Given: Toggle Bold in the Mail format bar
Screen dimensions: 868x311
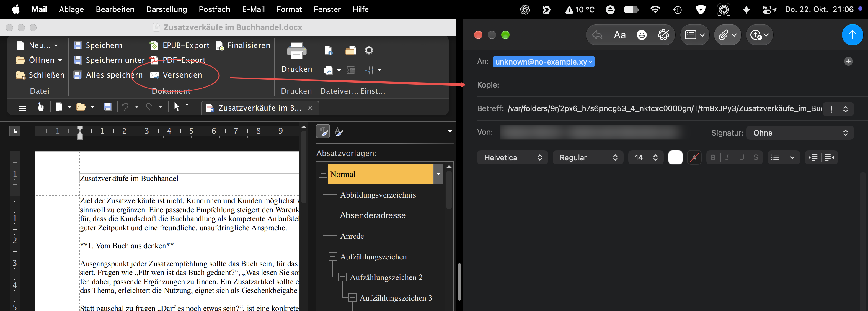Looking at the screenshot, I should pyautogui.click(x=713, y=157).
